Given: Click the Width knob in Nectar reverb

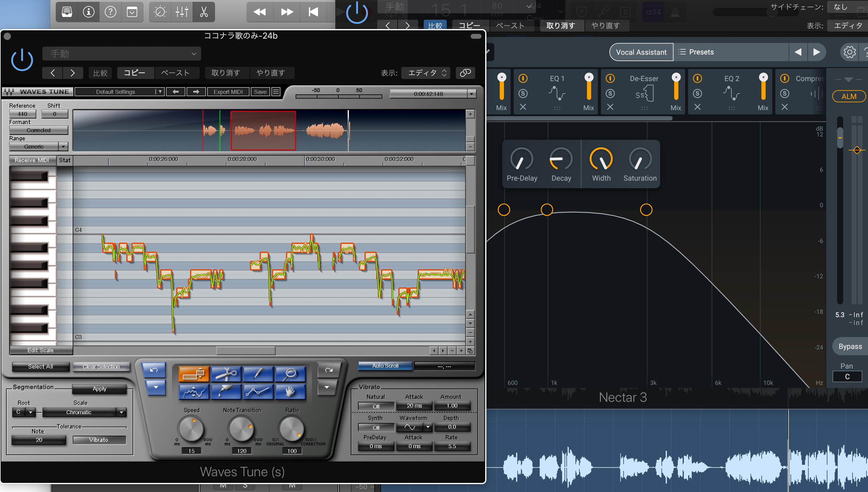Looking at the screenshot, I should (601, 159).
